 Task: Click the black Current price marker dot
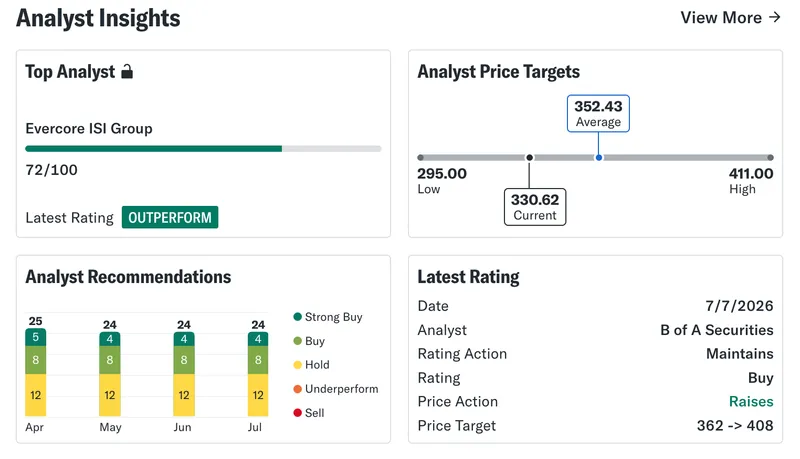point(530,158)
